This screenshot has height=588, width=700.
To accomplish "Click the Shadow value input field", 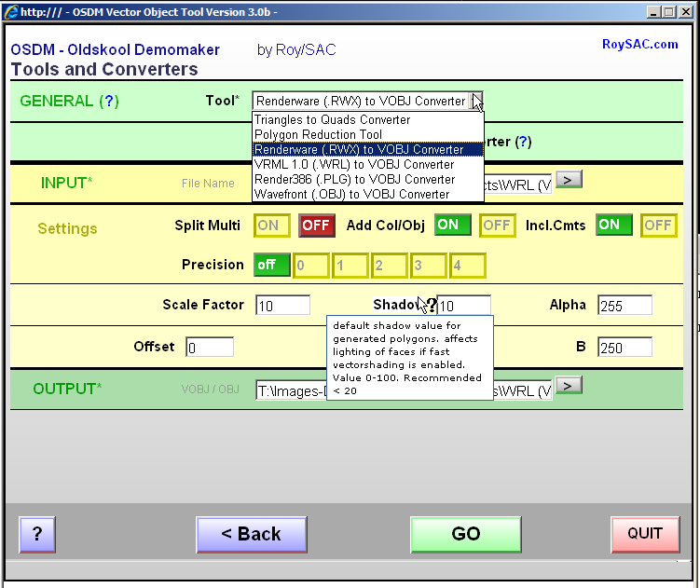I will [x=464, y=306].
